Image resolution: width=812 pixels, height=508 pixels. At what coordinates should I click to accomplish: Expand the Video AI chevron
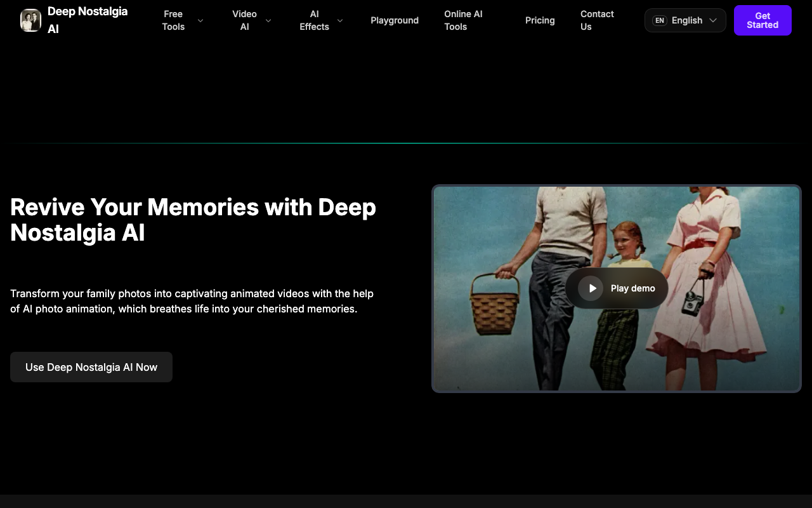coord(268,20)
